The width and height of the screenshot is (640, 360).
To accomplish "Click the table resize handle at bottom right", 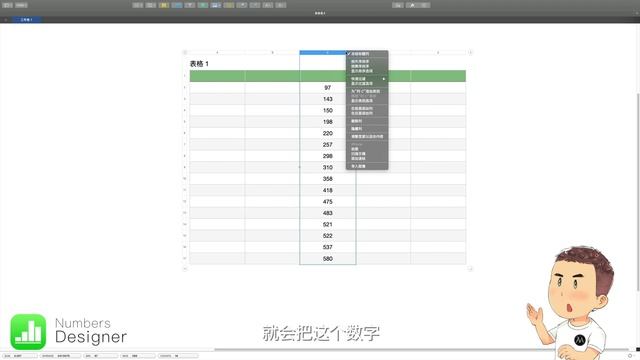I will click(470, 269).
